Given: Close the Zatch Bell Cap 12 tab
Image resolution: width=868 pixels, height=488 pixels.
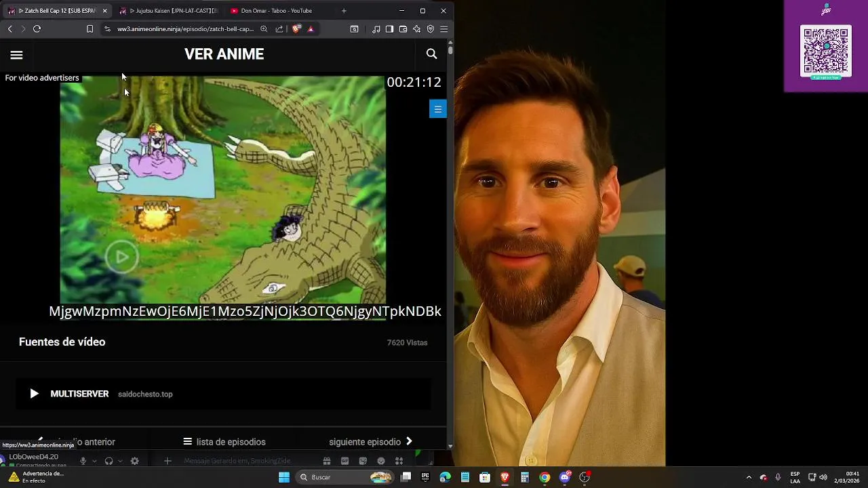Looking at the screenshot, I should tap(104, 11).
